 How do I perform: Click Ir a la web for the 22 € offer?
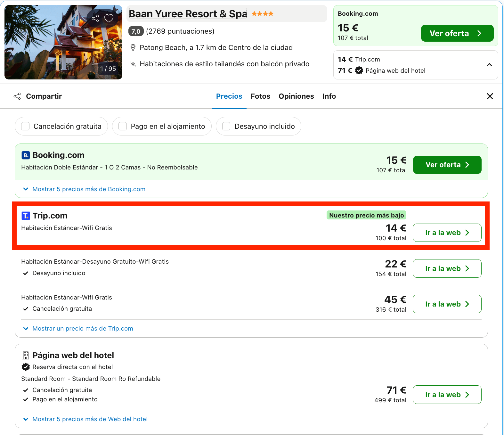(447, 268)
